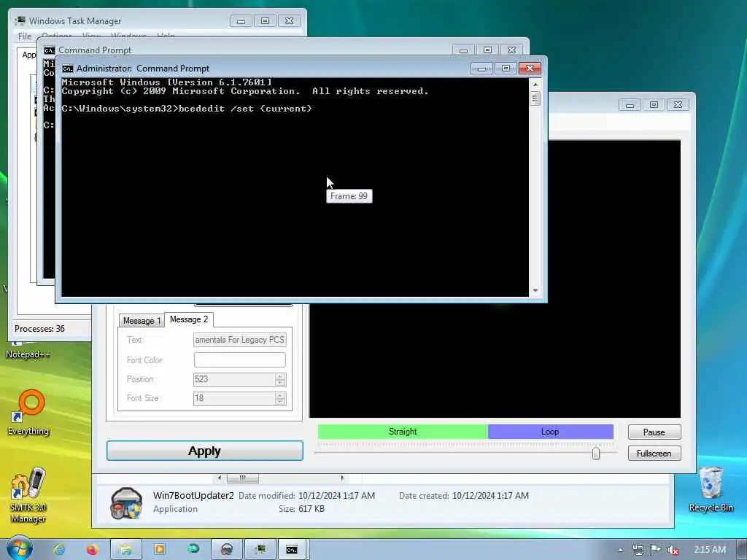Screen dimensions: 747x560
Task: Switch to Command Prompt taskbar button
Action: (293, 550)
